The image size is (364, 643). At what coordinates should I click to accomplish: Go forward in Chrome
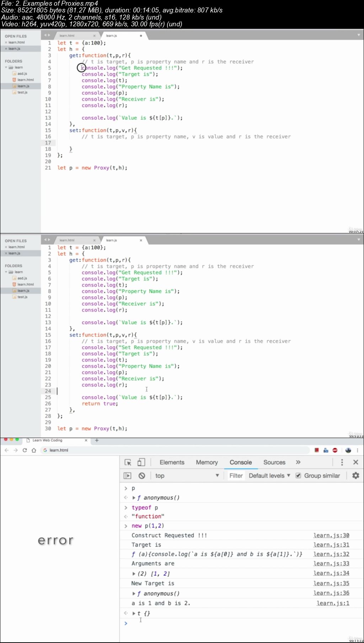click(16, 450)
